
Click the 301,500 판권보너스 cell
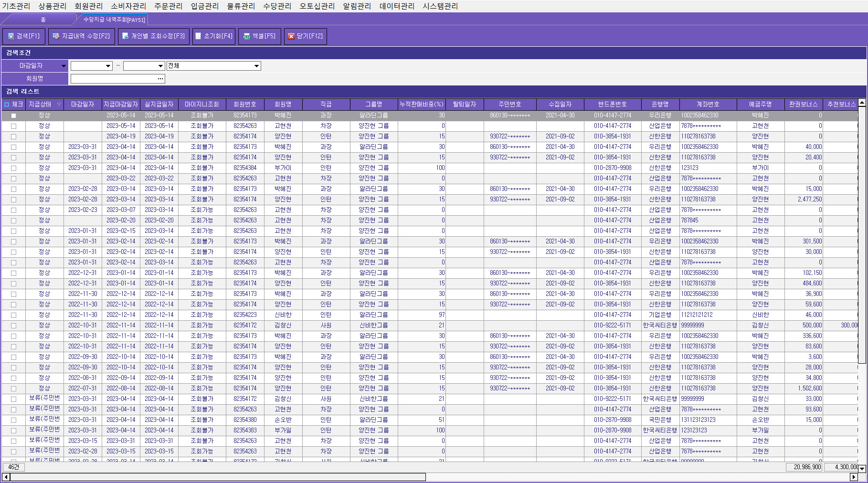pyautogui.click(x=804, y=241)
